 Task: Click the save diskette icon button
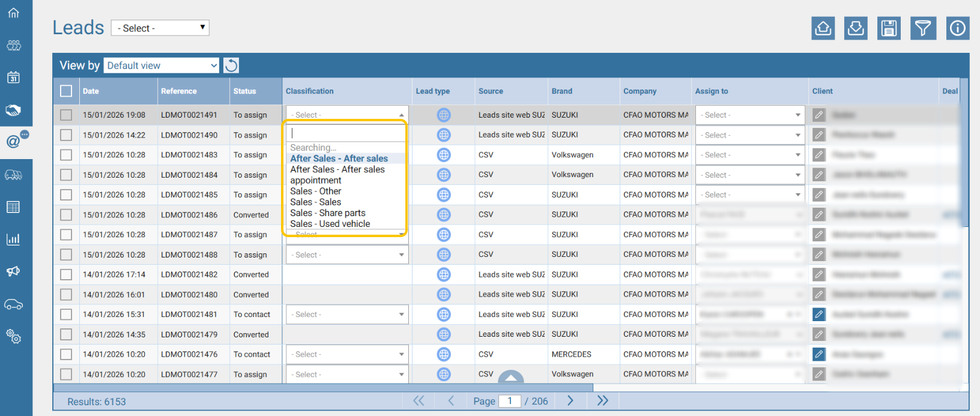[x=889, y=28]
